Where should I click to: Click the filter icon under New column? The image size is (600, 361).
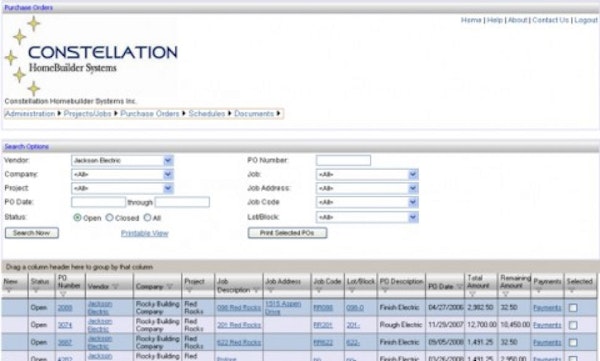tap(8, 291)
